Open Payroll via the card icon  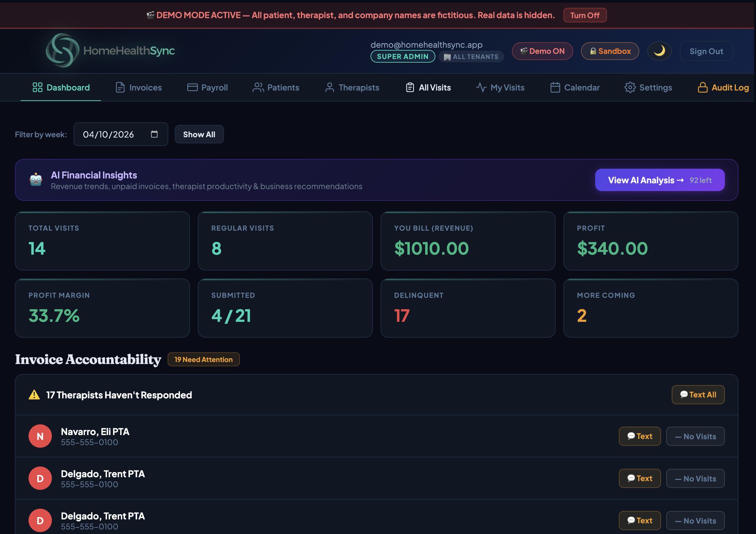[x=192, y=87]
